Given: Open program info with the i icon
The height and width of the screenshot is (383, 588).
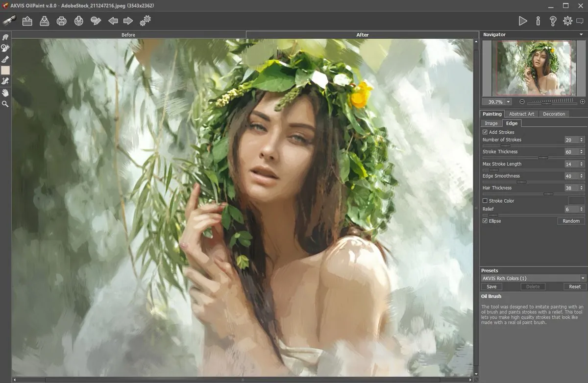Looking at the screenshot, I should (x=538, y=21).
